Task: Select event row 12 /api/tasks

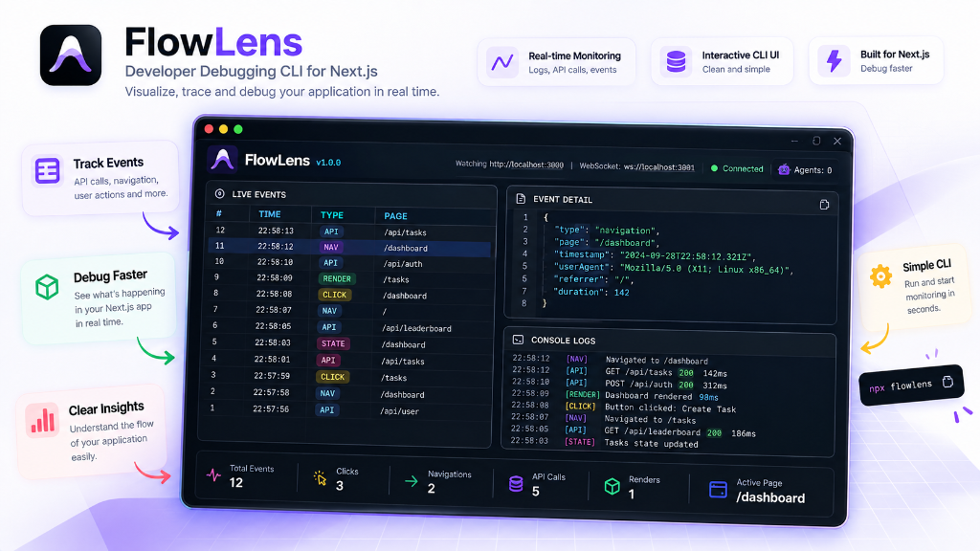Action: point(350,231)
